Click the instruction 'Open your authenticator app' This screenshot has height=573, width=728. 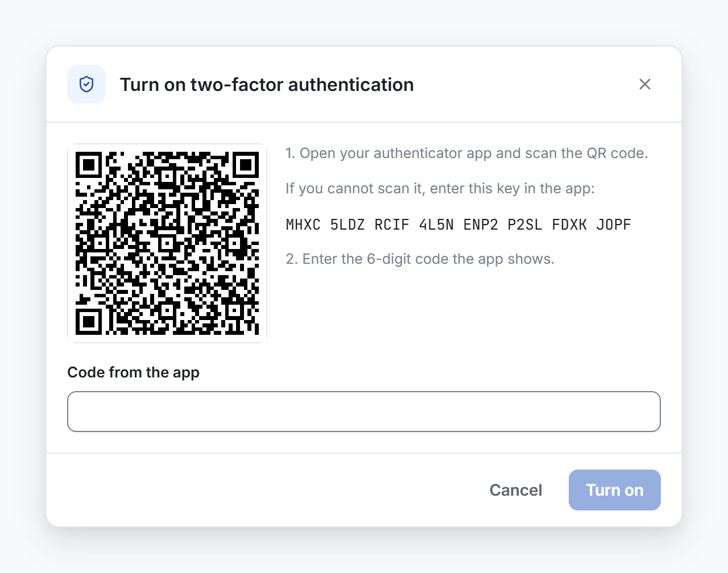coord(467,153)
